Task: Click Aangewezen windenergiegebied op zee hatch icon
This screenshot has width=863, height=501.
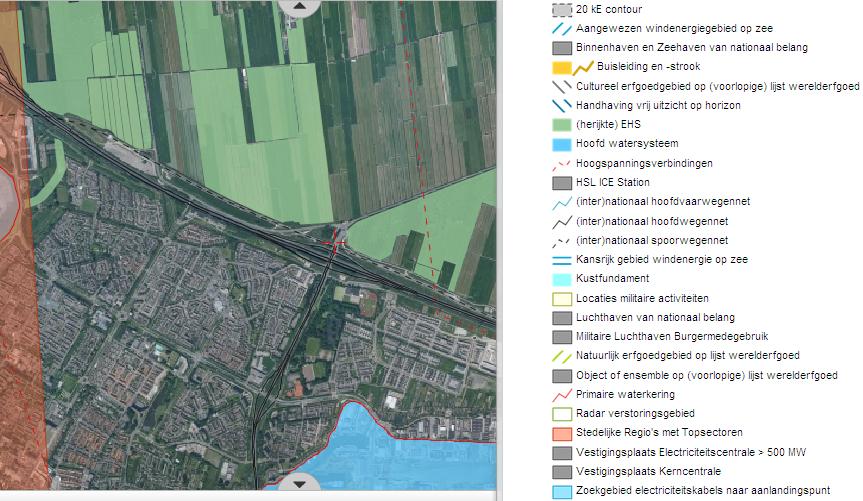Action: click(x=562, y=29)
